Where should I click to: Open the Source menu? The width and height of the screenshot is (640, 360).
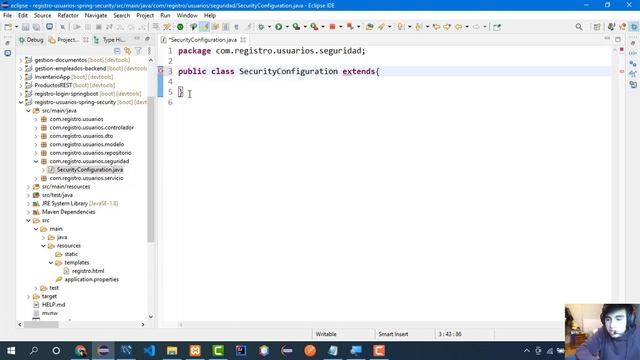click(42, 16)
